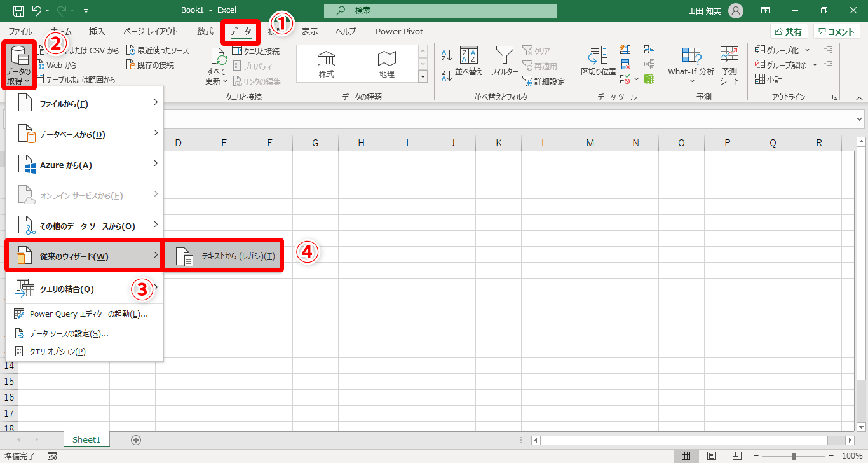This screenshot has width=868, height=463.
Task: Open the グループ化 dropdown arrow
Action: point(808,50)
